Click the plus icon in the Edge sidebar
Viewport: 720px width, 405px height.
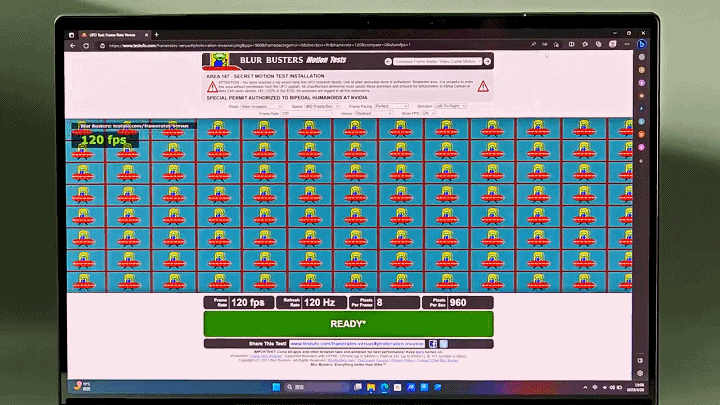(641, 161)
